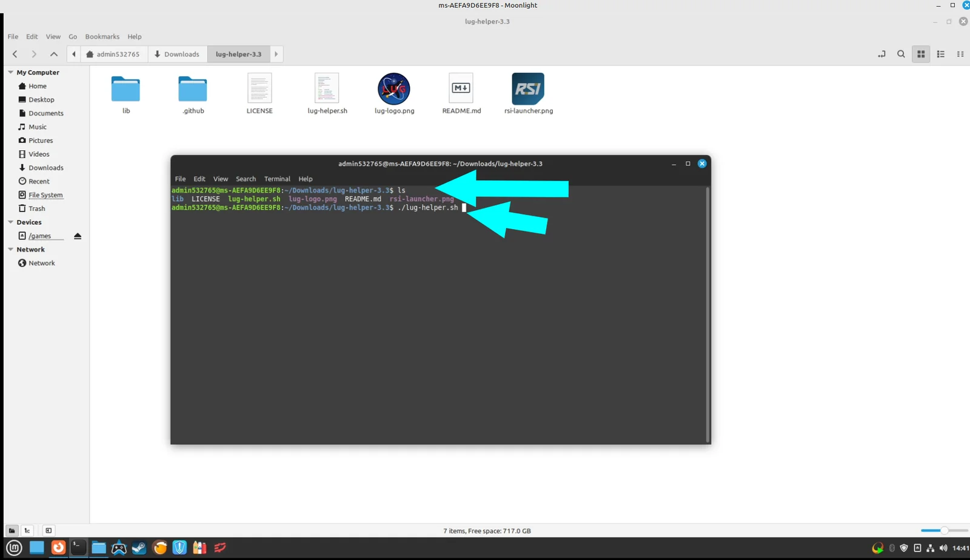The image size is (970, 560).
Task: Open the file manager Go menu
Action: pos(73,36)
